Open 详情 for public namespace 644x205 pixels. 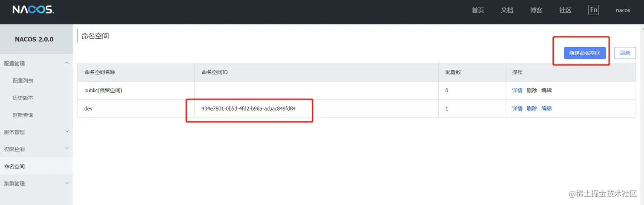tap(517, 91)
